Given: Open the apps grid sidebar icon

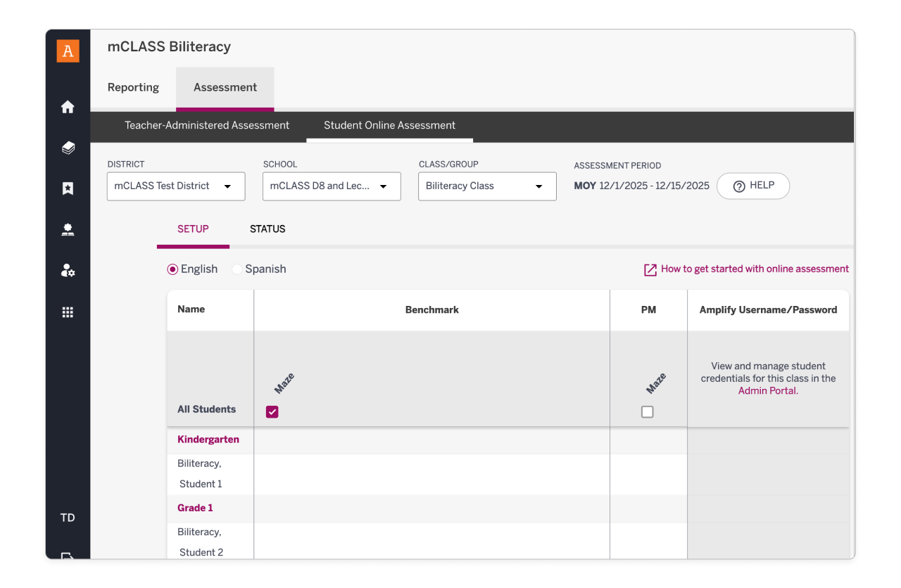Looking at the screenshot, I should (x=68, y=312).
